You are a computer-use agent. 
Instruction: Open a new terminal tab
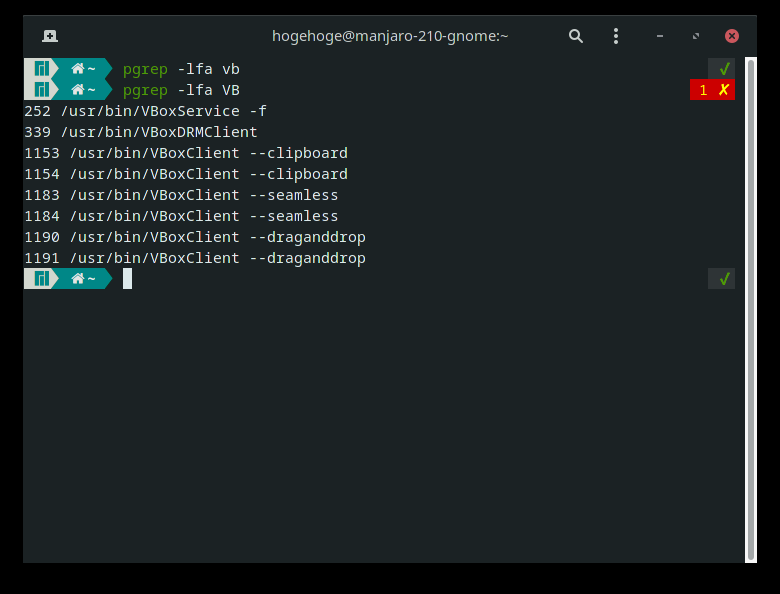tap(50, 36)
